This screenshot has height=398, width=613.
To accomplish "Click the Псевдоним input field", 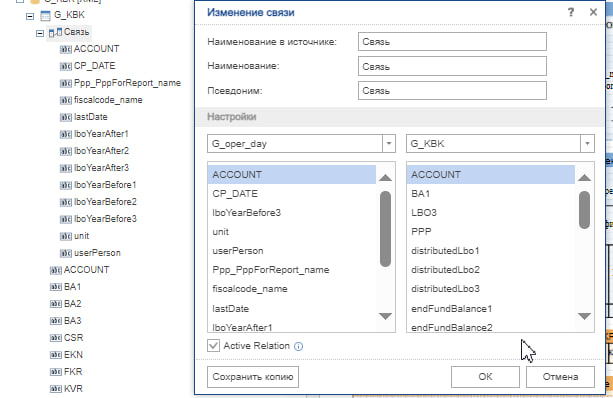I will (x=452, y=91).
